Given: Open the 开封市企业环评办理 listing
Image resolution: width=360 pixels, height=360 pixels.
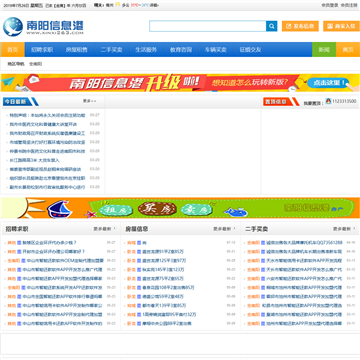Looking at the screenshot, I should 54,252.
